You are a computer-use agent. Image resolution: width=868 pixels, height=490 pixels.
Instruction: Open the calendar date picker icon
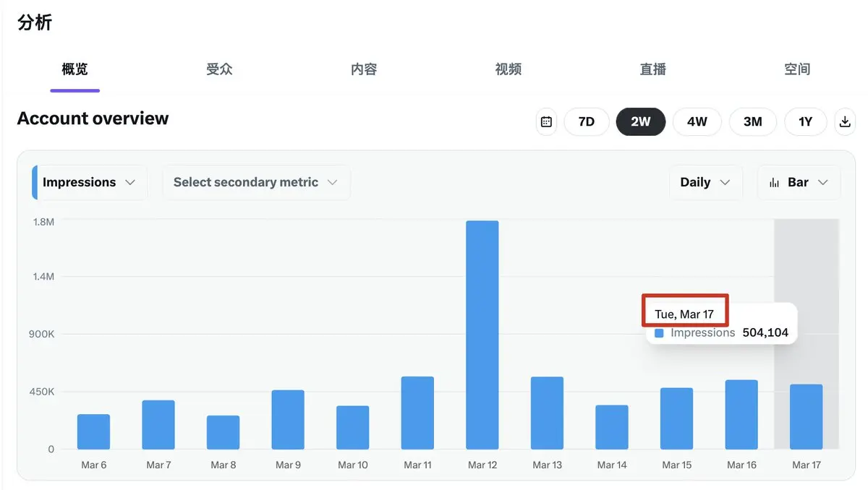pyautogui.click(x=546, y=121)
